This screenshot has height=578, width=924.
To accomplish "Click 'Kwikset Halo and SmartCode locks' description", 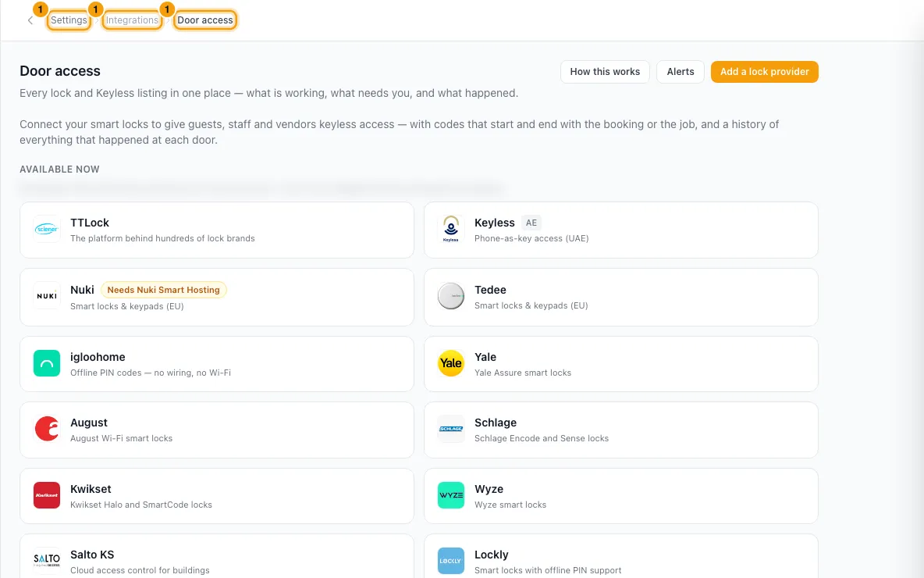I will (x=140, y=505).
